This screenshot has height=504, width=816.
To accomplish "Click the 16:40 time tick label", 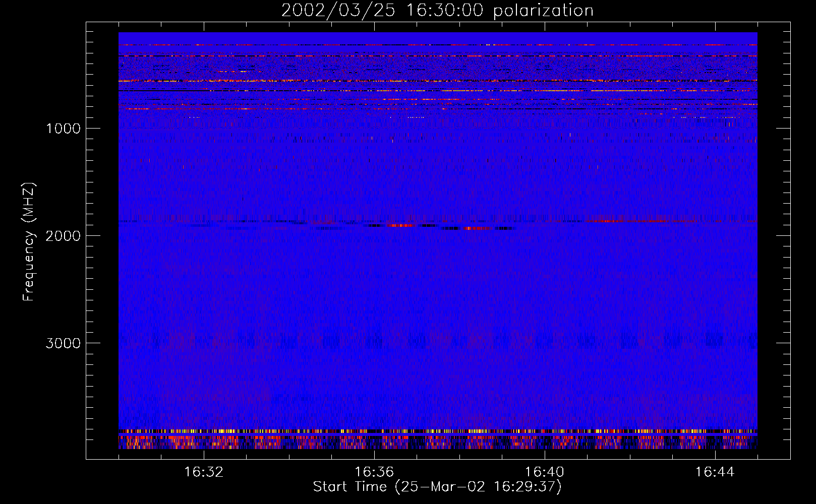I will pos(545,472).
